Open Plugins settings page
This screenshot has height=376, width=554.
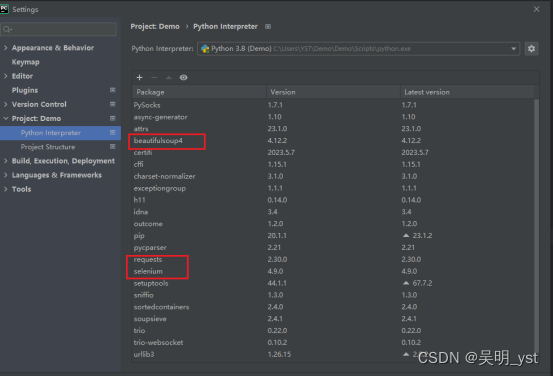point(25,90)
